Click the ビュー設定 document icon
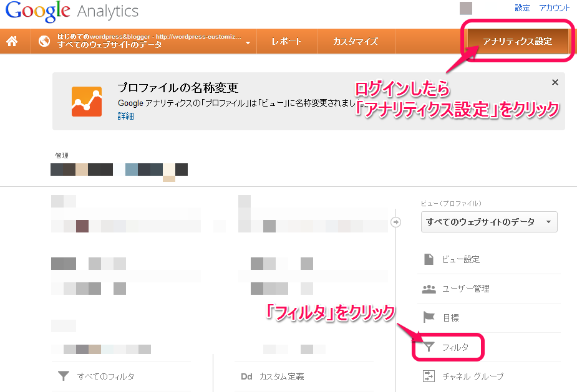Viewport: 577px width, 392px height. click(x=429, y=259)
